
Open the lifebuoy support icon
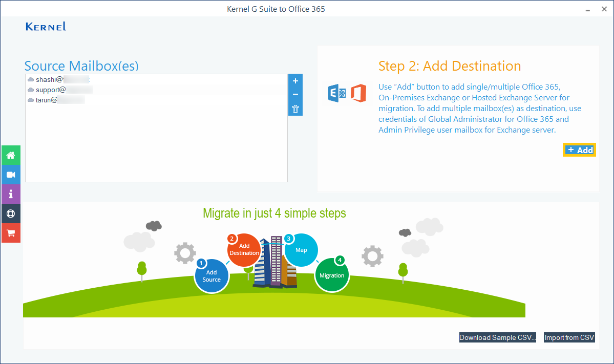point(11,213)
